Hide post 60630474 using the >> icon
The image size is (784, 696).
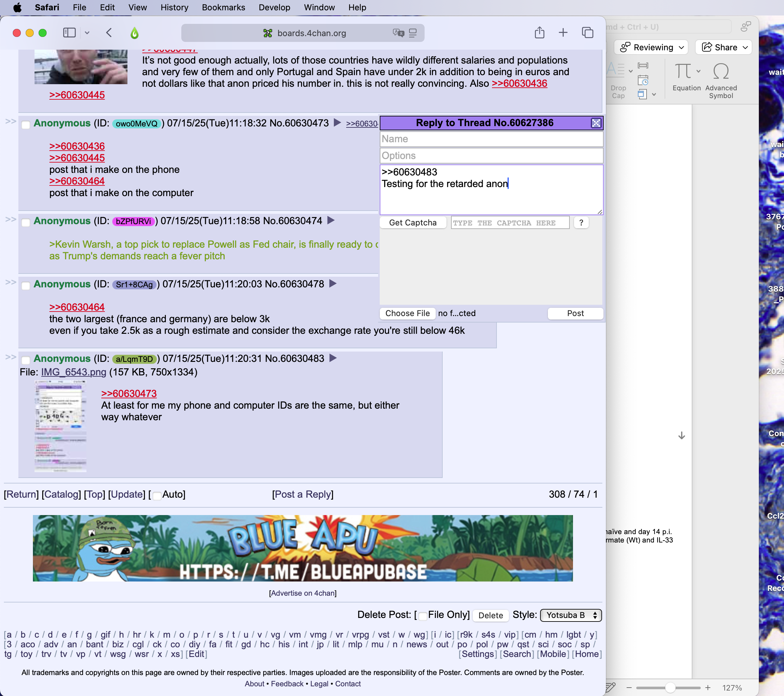click(10, 219)
